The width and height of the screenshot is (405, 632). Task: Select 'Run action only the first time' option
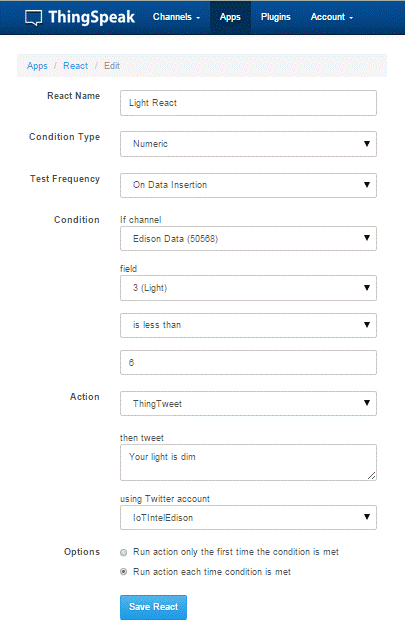pos(124,552)
